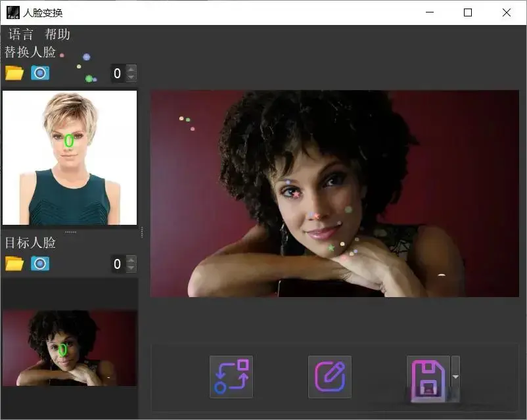Maximize the 人脸变换 window
This screenshot has height=420, width=527.
pos(467,12)
